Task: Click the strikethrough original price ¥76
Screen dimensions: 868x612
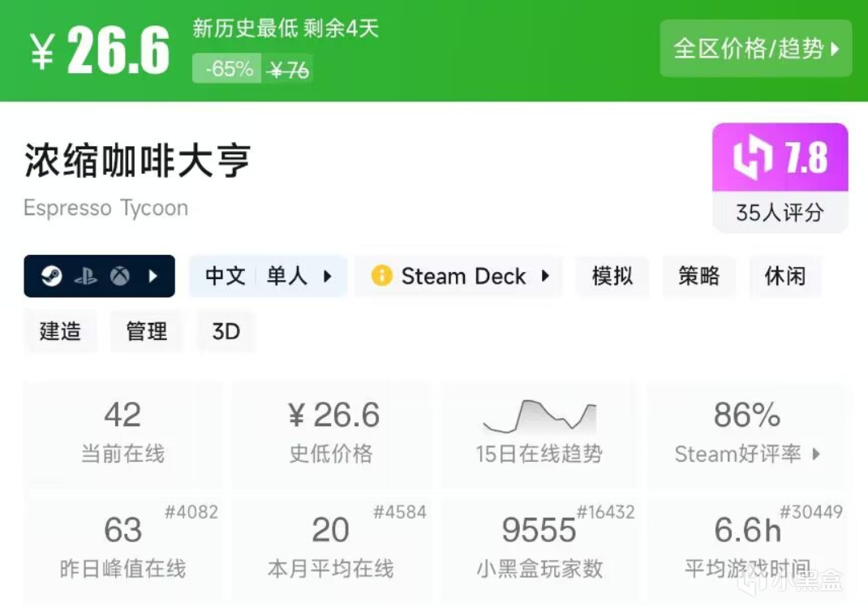Action: tap(288, 70)
